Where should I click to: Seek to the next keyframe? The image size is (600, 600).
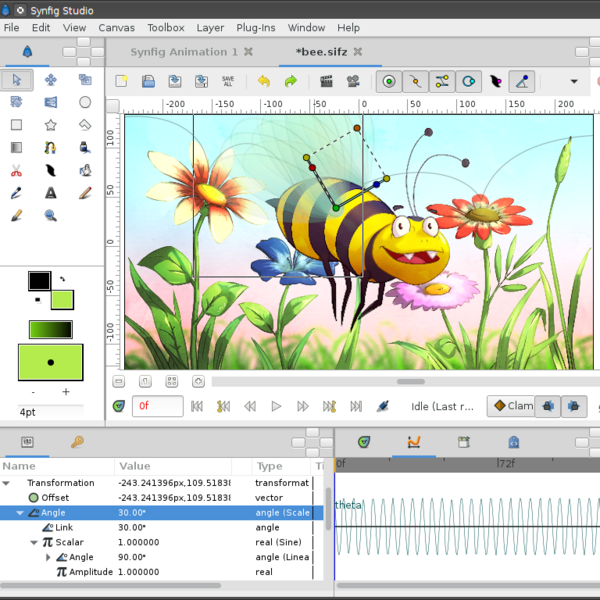[329, 406]
